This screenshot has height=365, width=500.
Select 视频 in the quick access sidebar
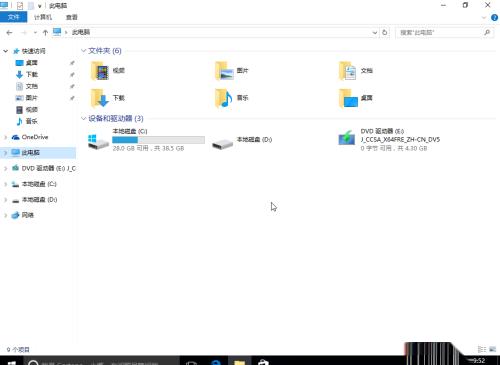tap(31, 110)
